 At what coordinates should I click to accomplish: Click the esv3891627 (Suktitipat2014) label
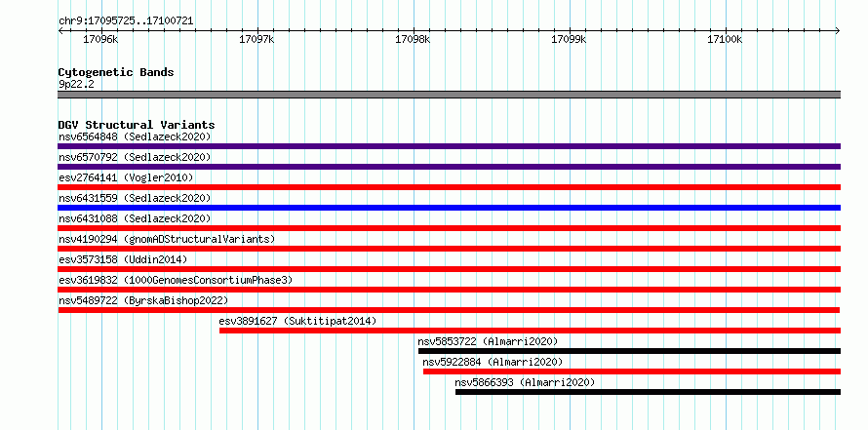click(297, 321)
